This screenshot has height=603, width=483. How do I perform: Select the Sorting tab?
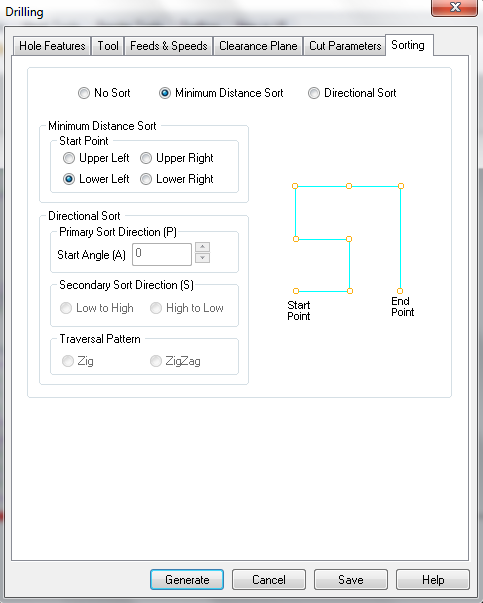click(408, 45)
